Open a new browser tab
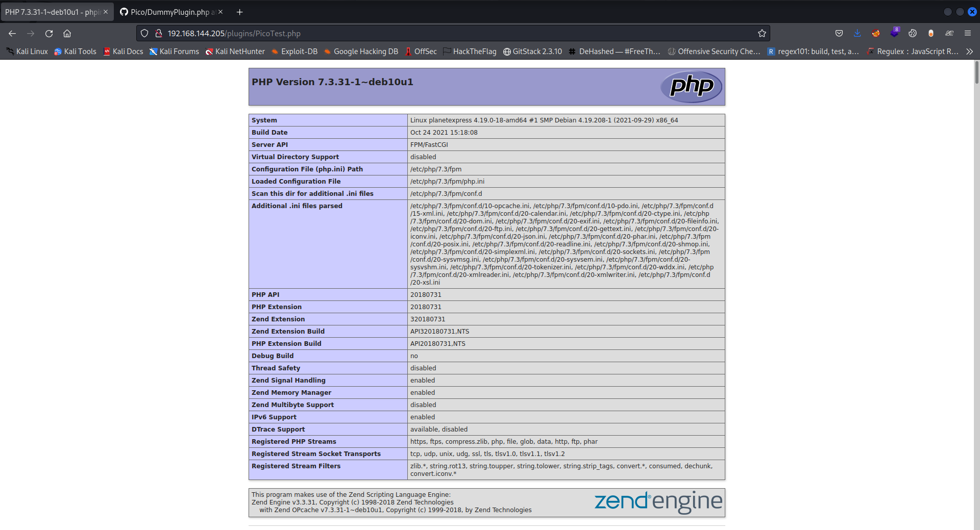980x530 pixels. click(239, 12)
